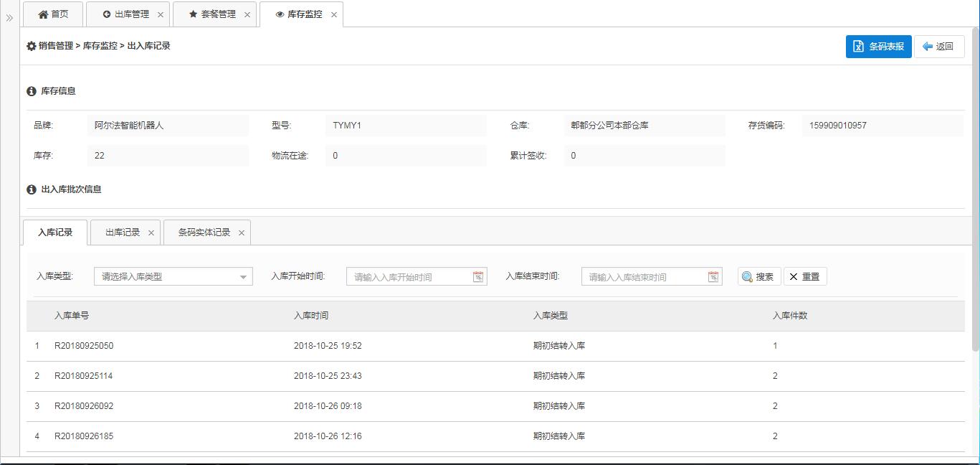980x465 pixels.
Task: Select row with order R20180925114
Action: tap(83, 376)
